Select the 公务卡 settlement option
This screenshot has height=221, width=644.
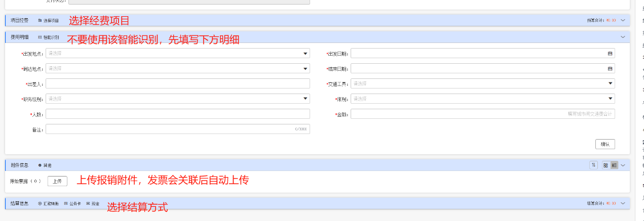click(65, 203)
